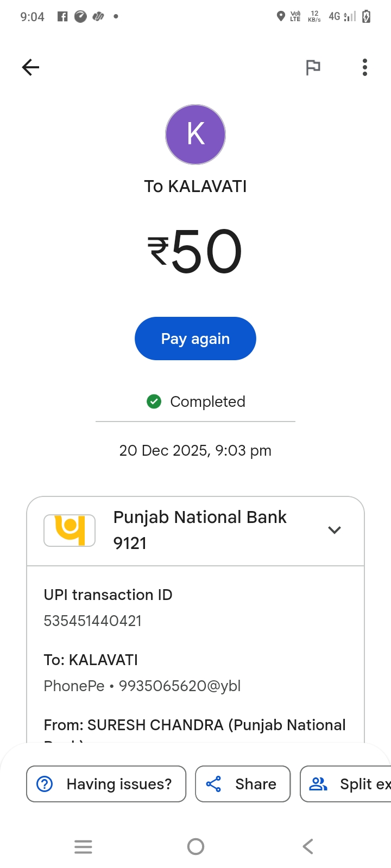Tap the green Completed checkmark icon
The image size is (391, 868).
click(x=154, y=401)
